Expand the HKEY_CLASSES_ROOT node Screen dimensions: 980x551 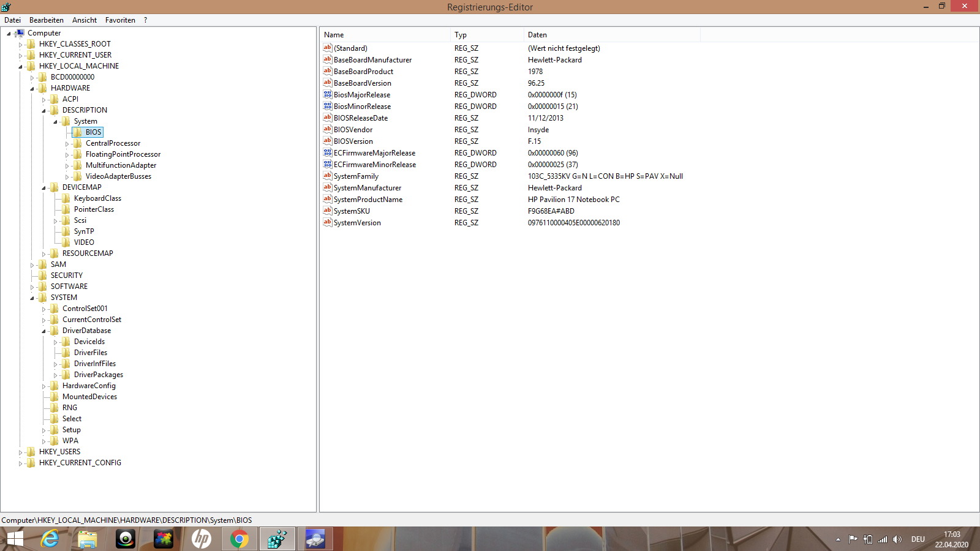tap(20, 45)
